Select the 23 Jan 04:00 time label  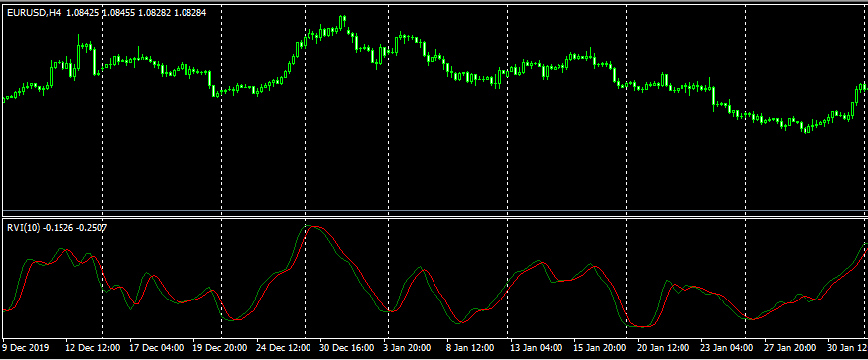pyautogui.click(x=727, y=348)
